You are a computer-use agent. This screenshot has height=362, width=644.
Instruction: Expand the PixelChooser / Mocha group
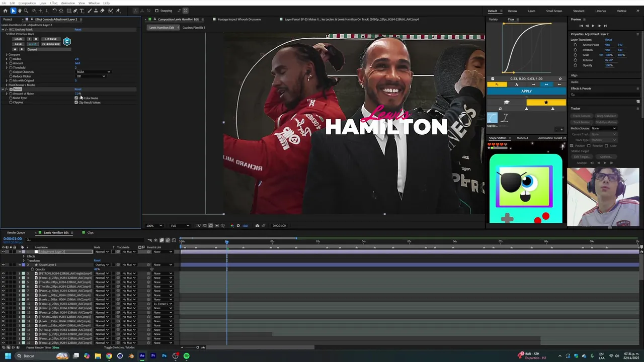[x=7, y=85]
